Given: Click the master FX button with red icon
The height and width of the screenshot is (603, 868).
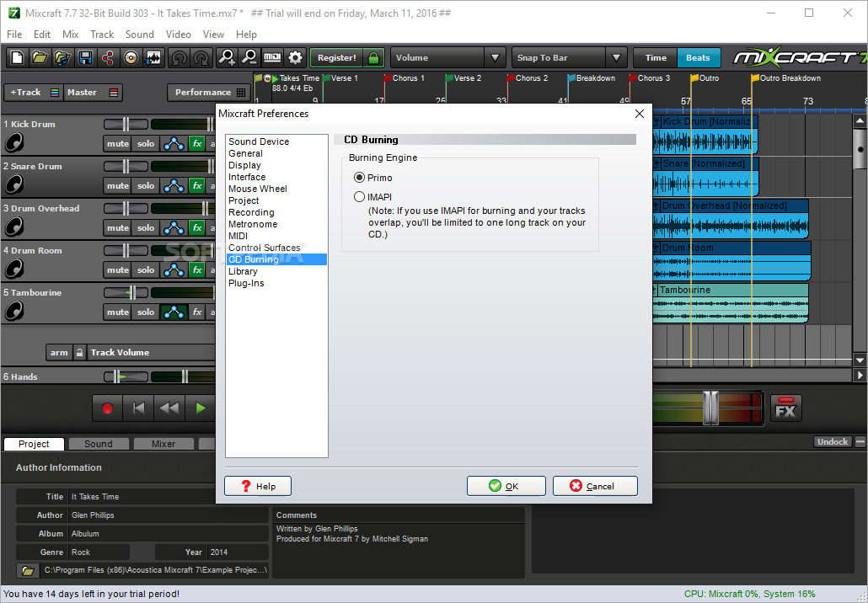Looking at the screenshot, I should click(785, 408).
